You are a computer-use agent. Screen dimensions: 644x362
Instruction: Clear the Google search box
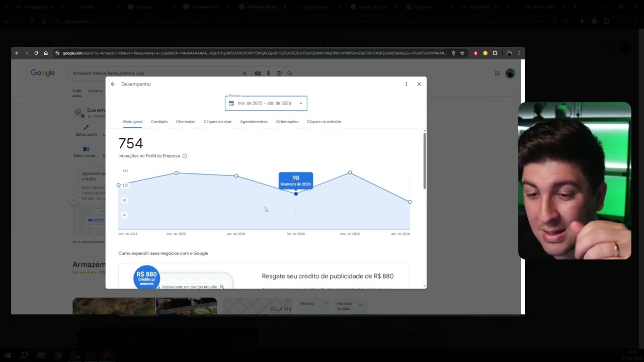(245, 73)
